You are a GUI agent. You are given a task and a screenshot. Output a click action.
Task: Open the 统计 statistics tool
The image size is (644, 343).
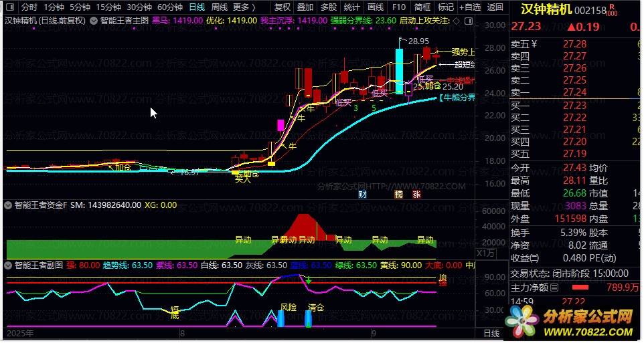(351, 7)
